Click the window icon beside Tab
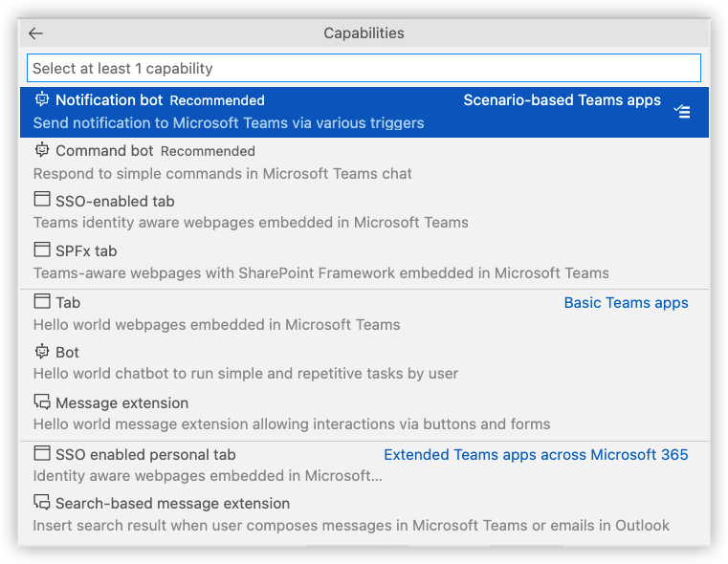This screenshot has height=564, width=728. (42, 301)
